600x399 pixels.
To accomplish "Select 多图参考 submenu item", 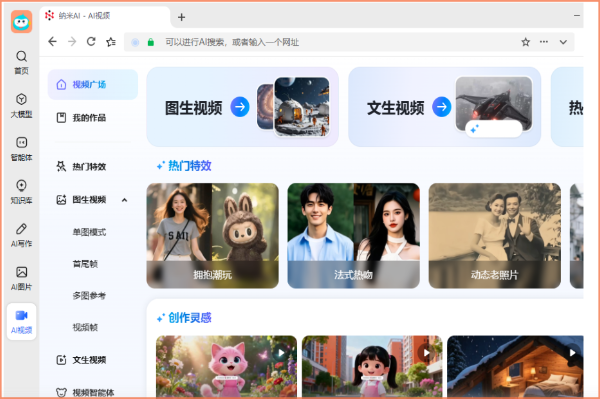I will point(89,296).
